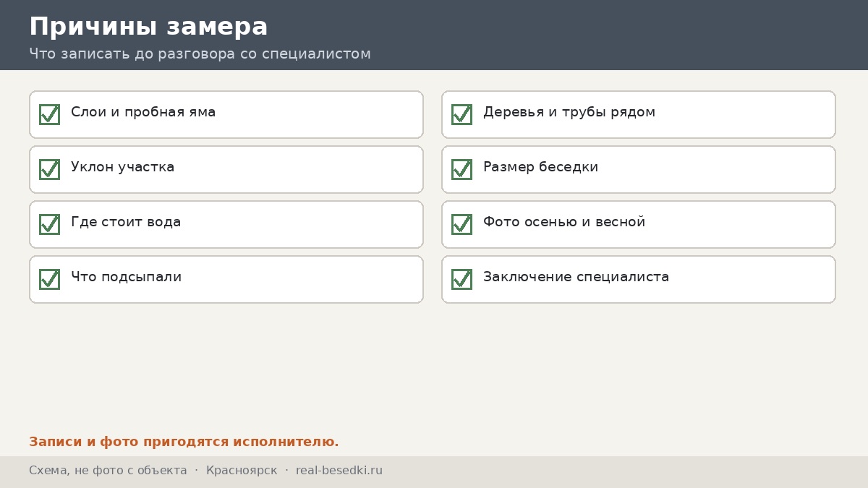Uncheck the 'Слои и пробная яма' checkbox
This screenshot has width=868, height=488.
tap(49, 114)
